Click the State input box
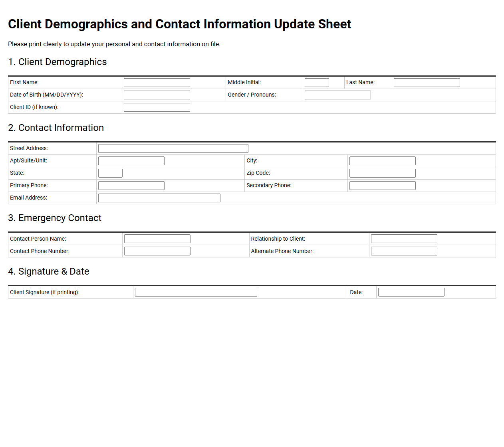 pyautogui.click(x=110, y=173)
